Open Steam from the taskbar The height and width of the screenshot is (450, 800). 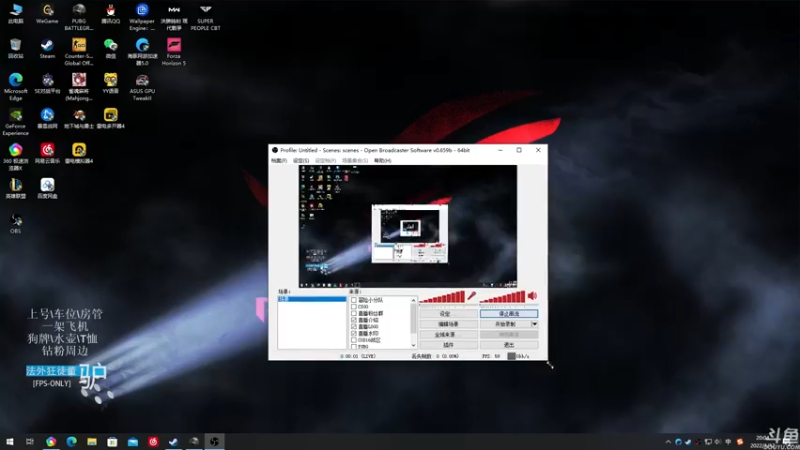click(173, 441)
